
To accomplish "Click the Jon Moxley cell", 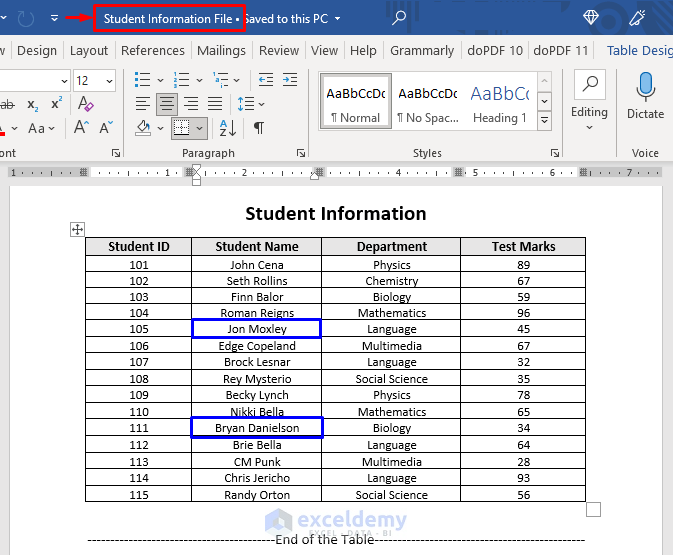I will pyautogui.click(x=256, y=329).
